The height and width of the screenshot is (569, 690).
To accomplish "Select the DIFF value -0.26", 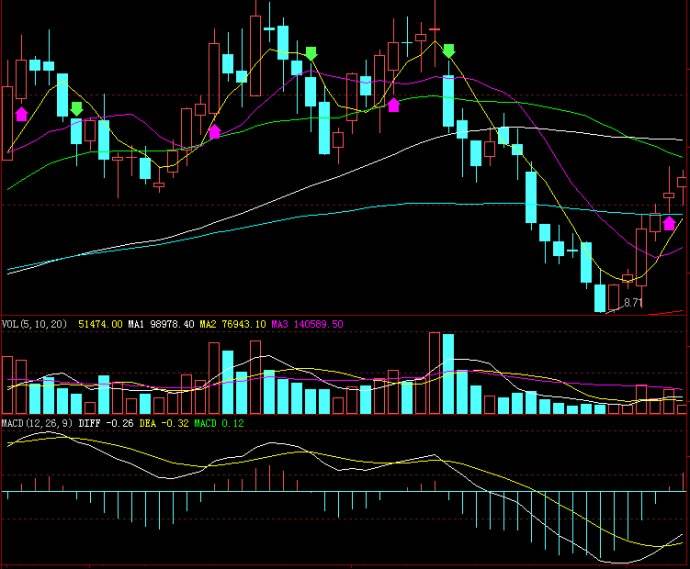I will [x=120, y=424].
